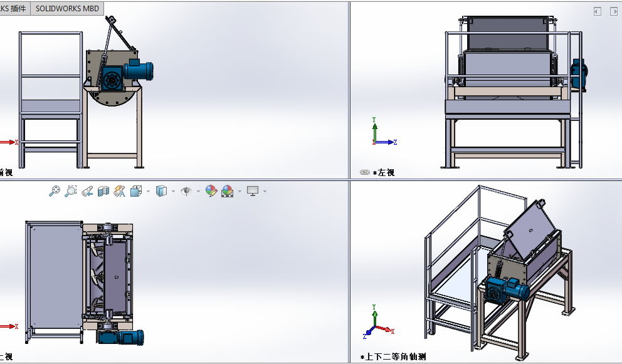
Task: Switch to the SOLIDWORKS MBD tab
Action: click(x=67, y=9)
